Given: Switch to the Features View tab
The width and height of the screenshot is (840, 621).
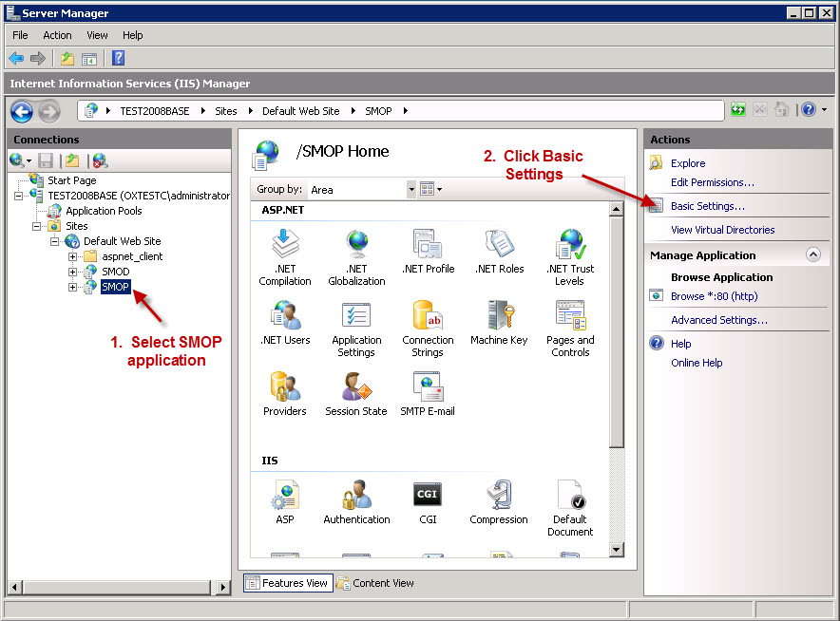Looking at the screenshot, I should (x=288, y=583).
